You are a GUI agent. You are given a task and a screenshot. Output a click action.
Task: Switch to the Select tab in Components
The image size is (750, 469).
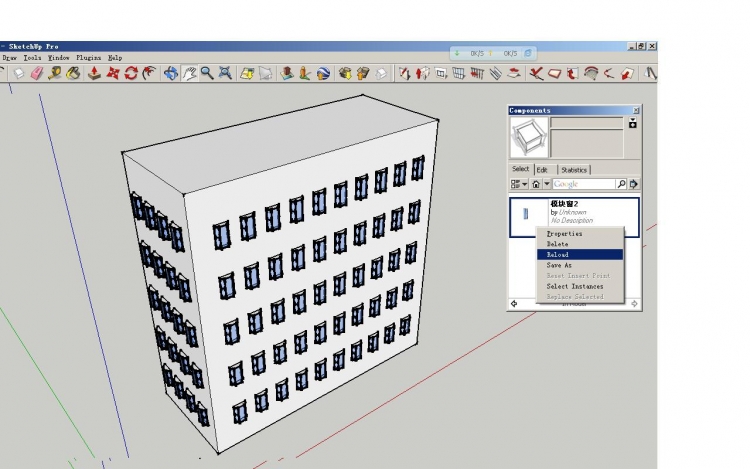(520, 169)
